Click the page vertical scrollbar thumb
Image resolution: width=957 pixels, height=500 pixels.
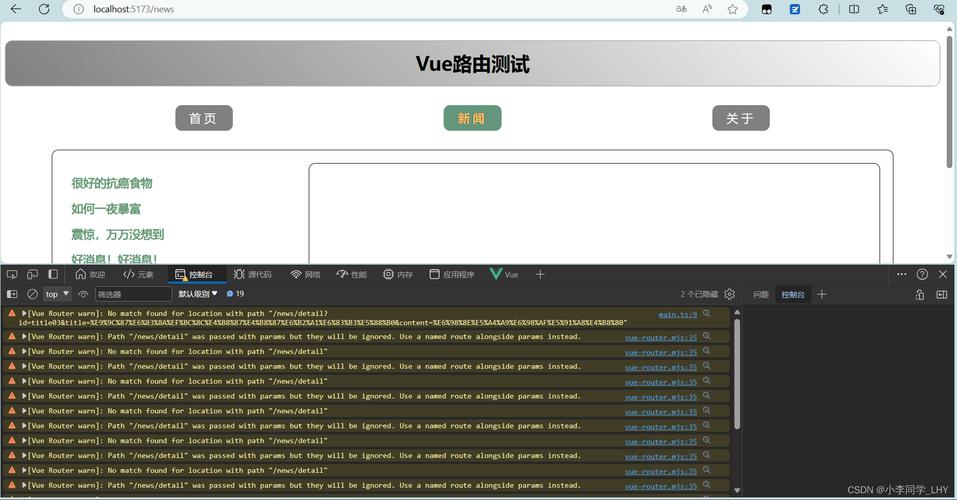pos(949,101)
